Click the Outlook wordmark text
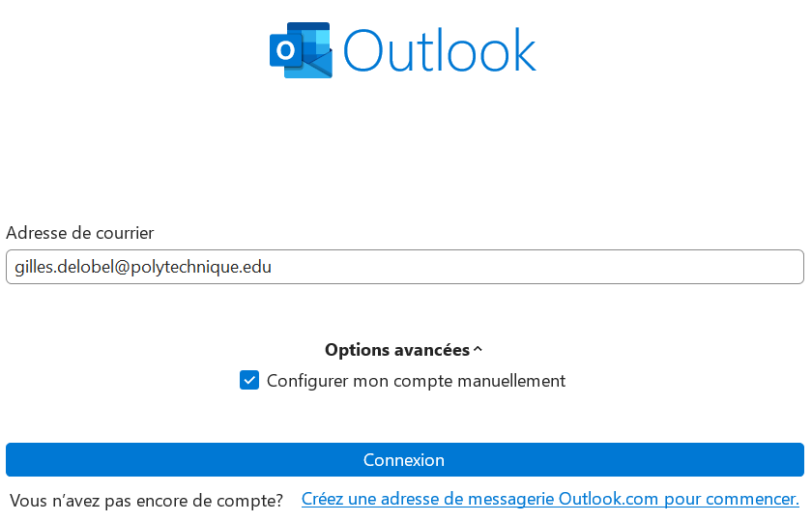The image size is (812, 522). pyautogui.click(x=440, y=50)
